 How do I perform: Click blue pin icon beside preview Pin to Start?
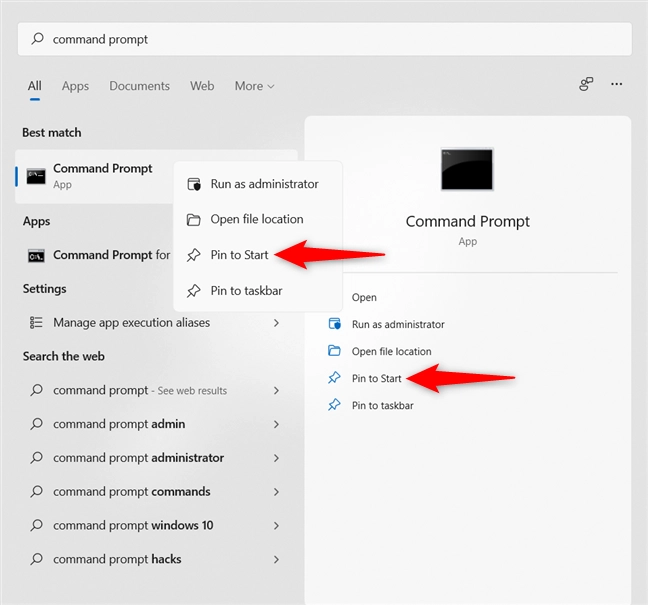[334, 378]
